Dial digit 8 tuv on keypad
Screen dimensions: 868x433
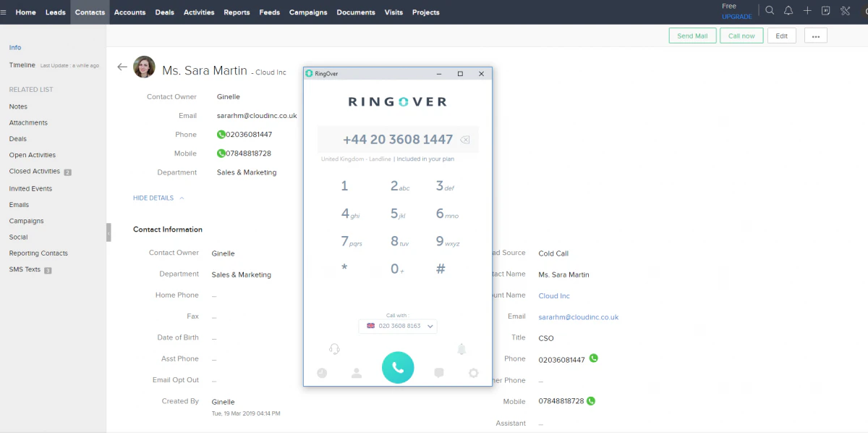[x=399, y=242]
